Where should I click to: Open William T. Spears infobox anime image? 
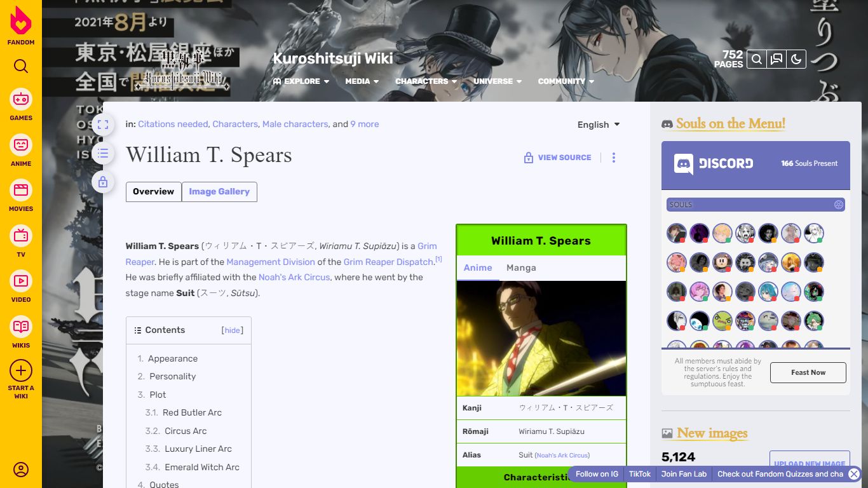(x=541, y=339)
